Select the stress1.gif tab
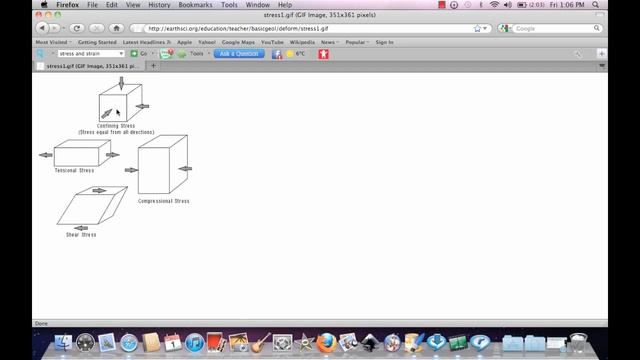Screen dimensions: 640x360 [x=89, y=66]
